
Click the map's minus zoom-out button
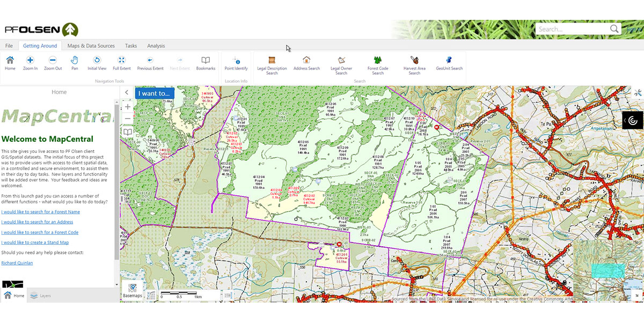[128, 119]
